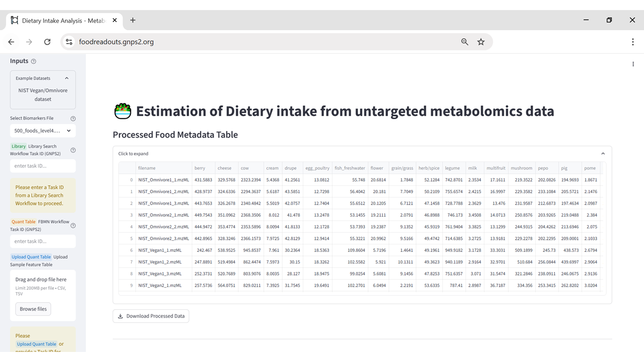Open Chrome's three-dot browser menu
The width and height of the screenshot is (644, 362).
(x=632, y=42)
